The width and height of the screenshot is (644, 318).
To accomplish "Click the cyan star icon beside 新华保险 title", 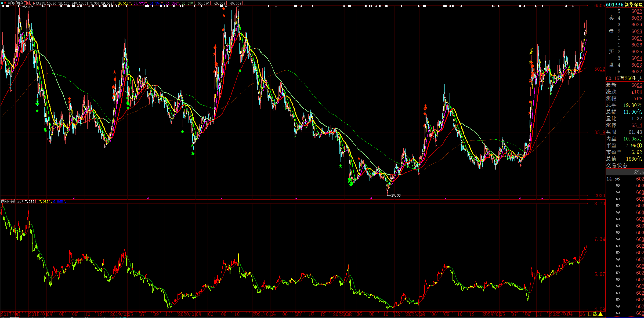I will pyautogui.click(x=2, y=3).
